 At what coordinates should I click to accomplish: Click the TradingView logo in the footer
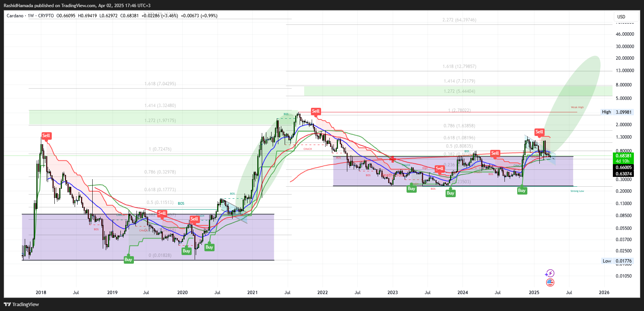click(21, 304)
